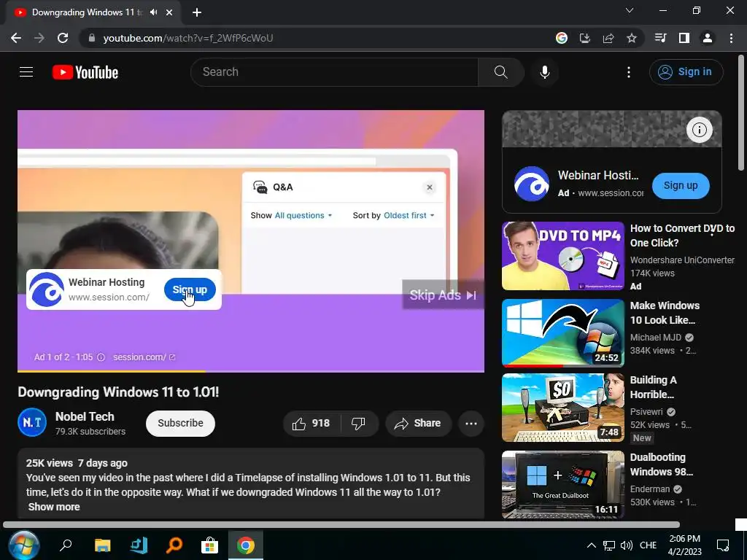Click the Sign in button

(x=686, y=72)
